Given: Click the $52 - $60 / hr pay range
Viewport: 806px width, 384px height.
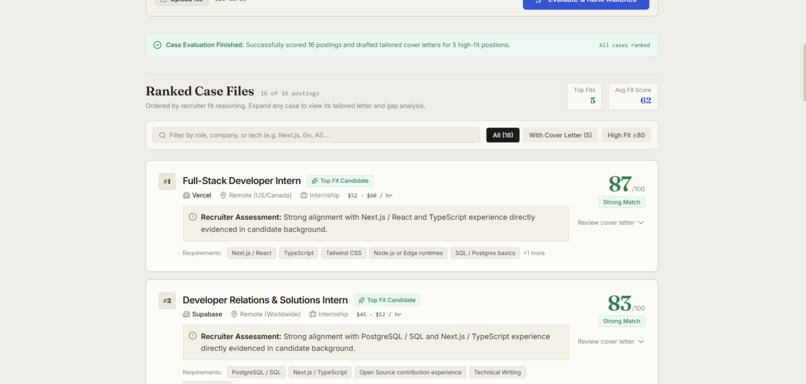Looking at the screenshot, I should coord(370,196).
